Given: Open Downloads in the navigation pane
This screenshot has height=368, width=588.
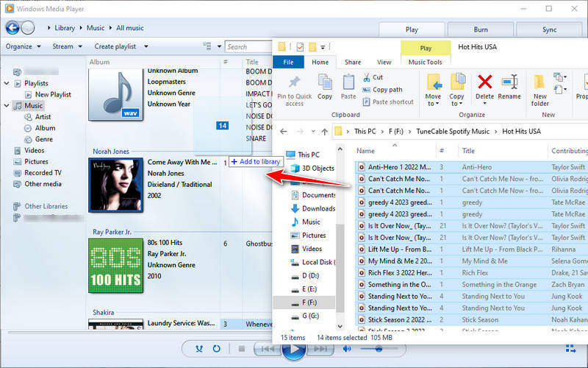Looking at the screenshot, I should 313,208.
